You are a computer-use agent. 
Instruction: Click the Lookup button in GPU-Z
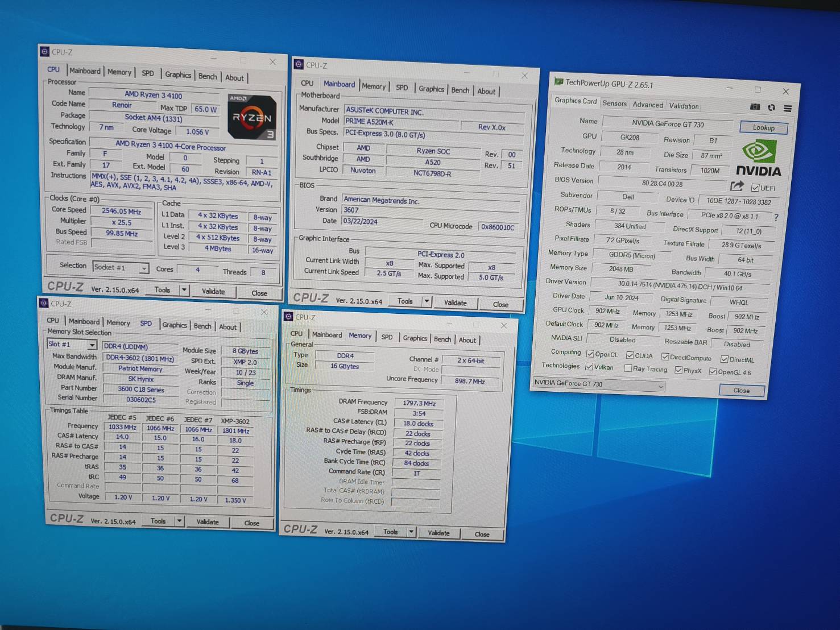point(763,127)
